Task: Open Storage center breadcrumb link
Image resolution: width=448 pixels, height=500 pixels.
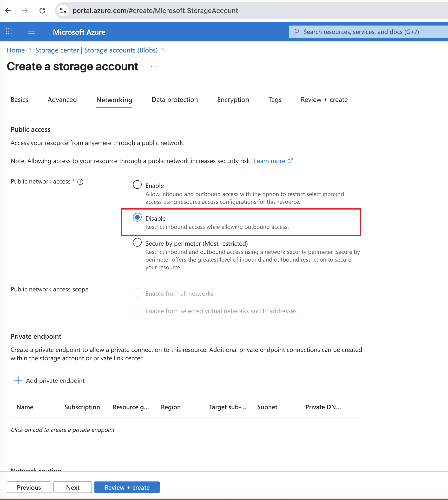Action: [97, 50]
